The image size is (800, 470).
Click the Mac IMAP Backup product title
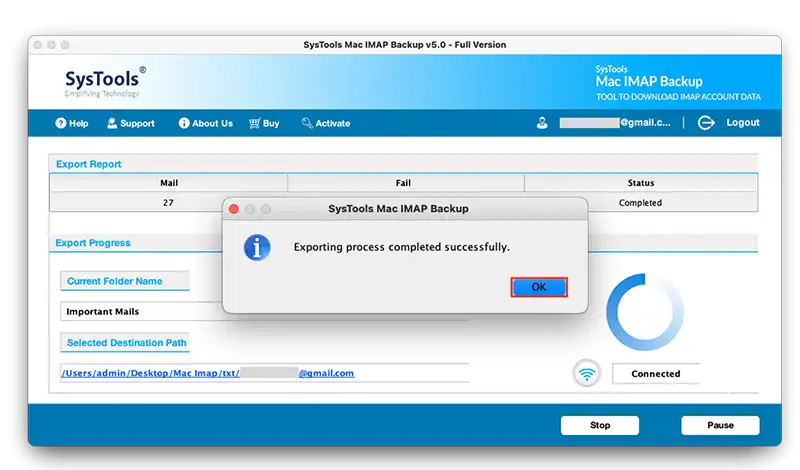pos(648,81)
